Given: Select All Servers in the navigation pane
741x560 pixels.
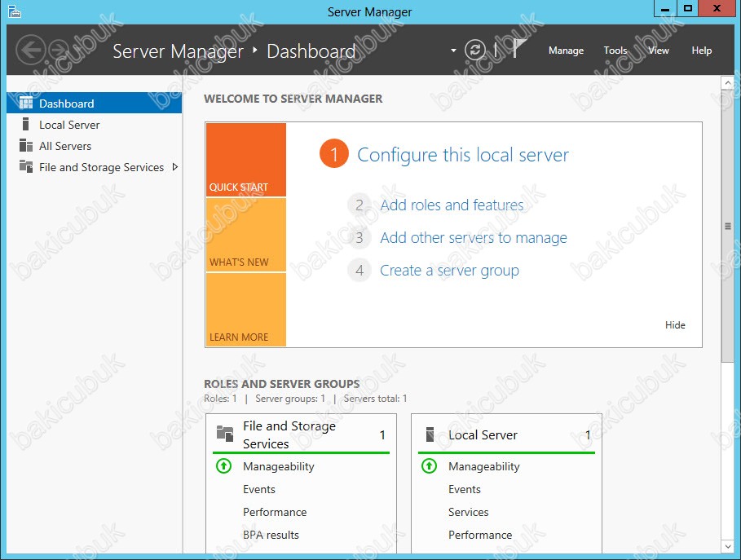Looking at the screenshot, I should point(94,146).
